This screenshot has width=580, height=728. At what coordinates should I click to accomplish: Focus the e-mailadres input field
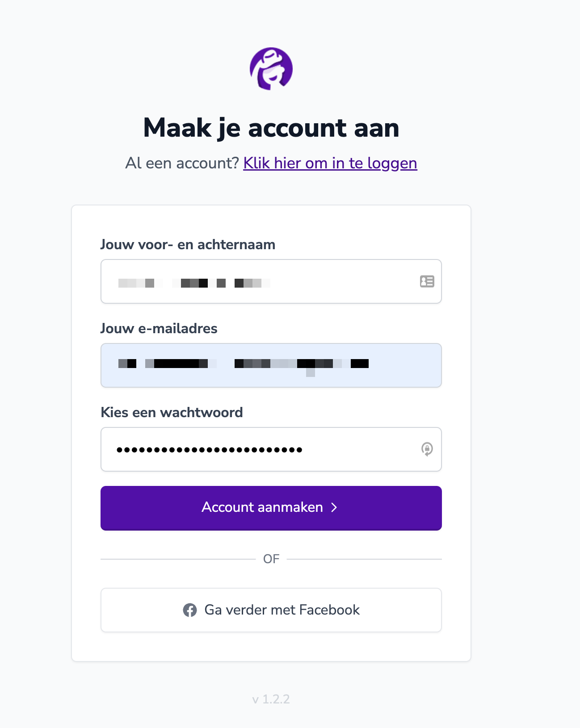(271, 365)
